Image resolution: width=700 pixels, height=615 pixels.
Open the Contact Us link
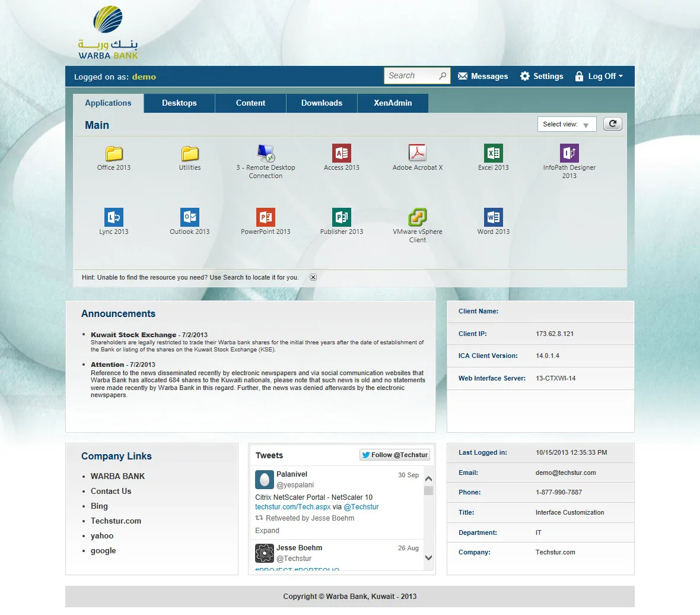click(x=111, y=492)
